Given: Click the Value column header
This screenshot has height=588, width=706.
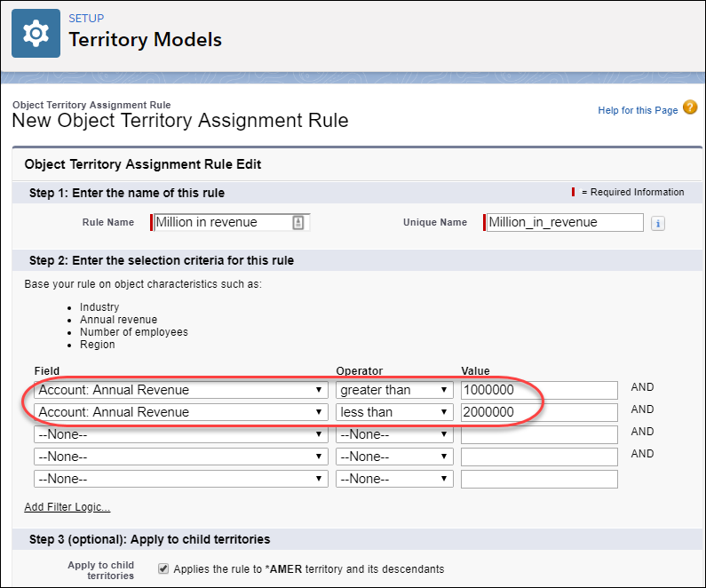Looking at the screenshot, I should point(475,371).
